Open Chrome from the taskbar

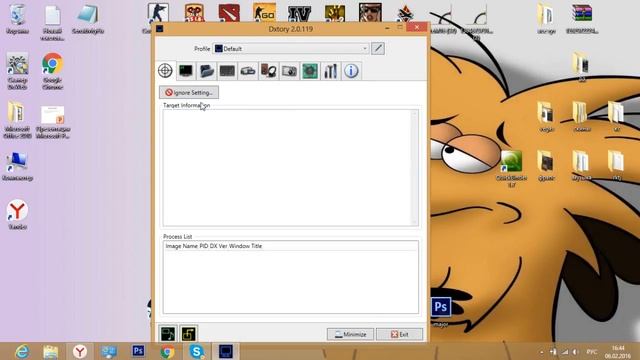[x=167, y=351]
